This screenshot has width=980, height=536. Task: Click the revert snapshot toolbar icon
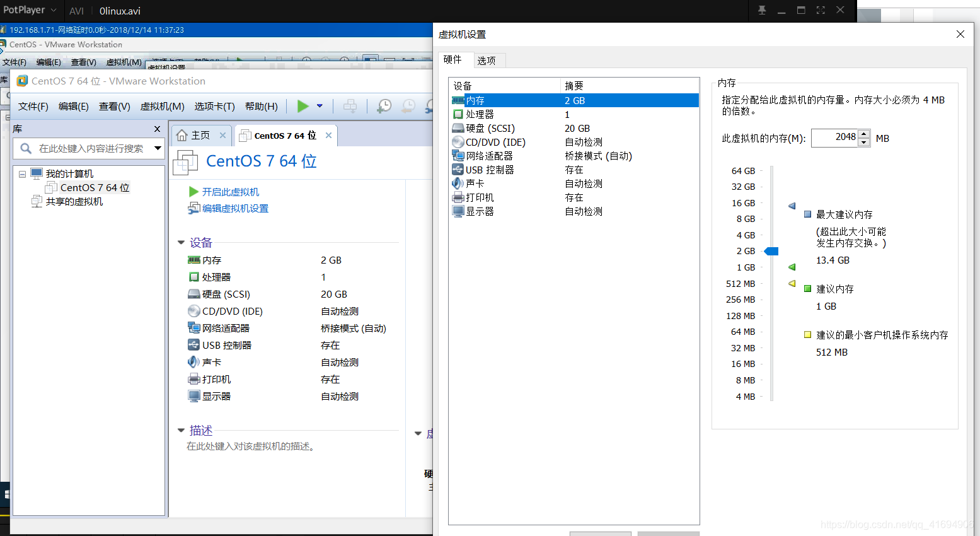pos(408,106)
